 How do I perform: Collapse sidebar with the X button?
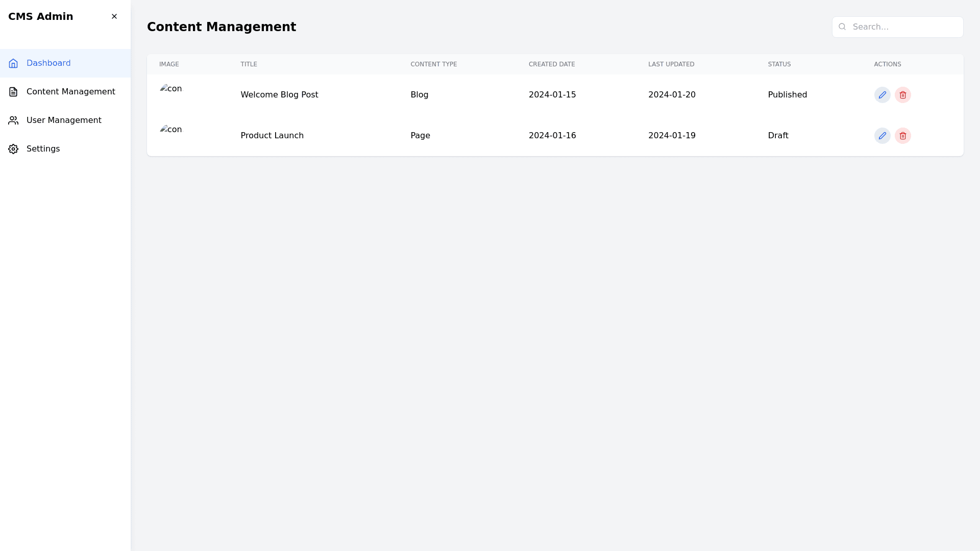click(114, 16)
